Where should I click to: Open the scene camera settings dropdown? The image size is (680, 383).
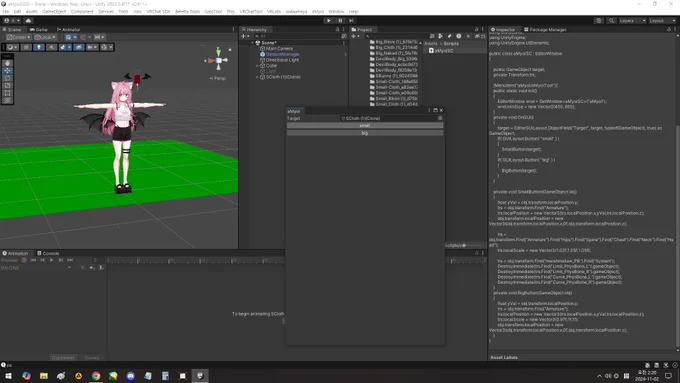coord(92,47)
